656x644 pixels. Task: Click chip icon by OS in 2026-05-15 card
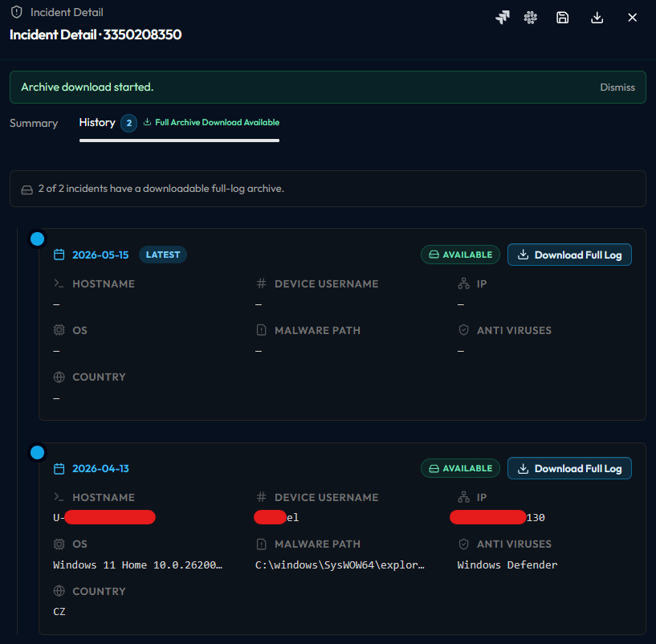pyautogui.click(x=59, y=330)
